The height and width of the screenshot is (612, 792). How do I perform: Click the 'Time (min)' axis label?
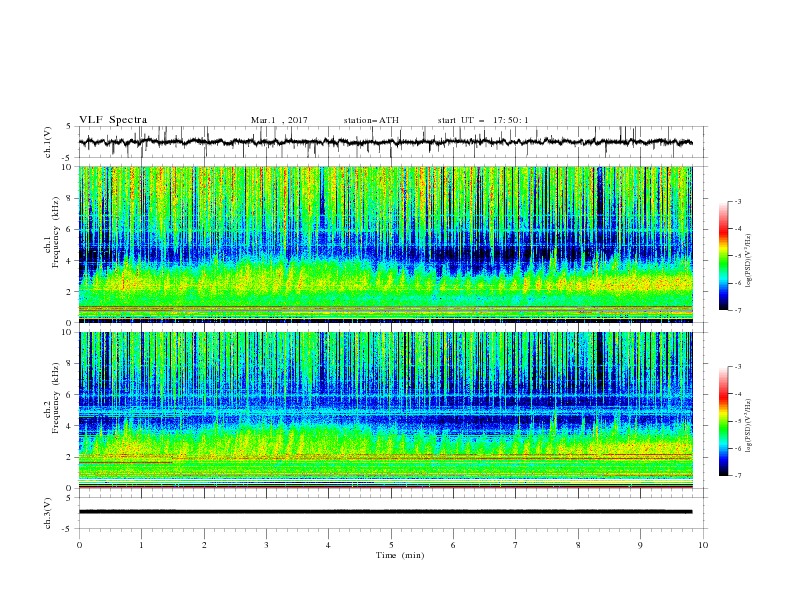[400, 555]
